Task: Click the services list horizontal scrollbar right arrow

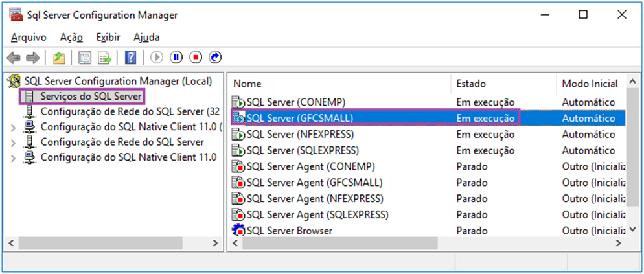Action: pyautogui.click(x=618, y=243)
